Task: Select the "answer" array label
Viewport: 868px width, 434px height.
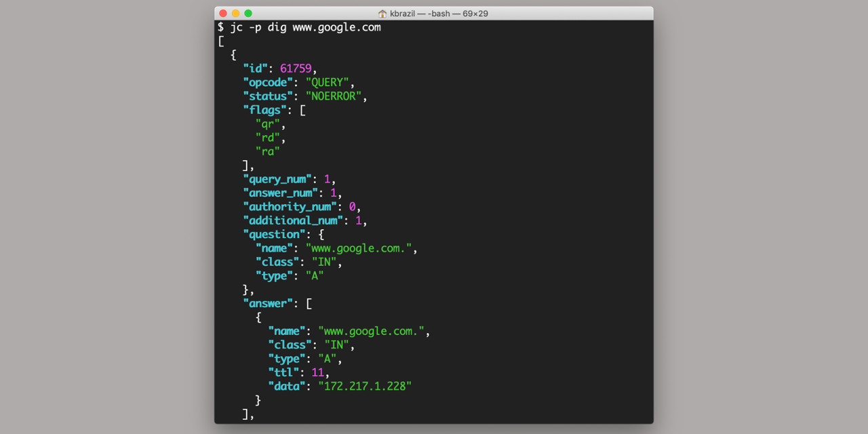Action: (x=267, y=303)
